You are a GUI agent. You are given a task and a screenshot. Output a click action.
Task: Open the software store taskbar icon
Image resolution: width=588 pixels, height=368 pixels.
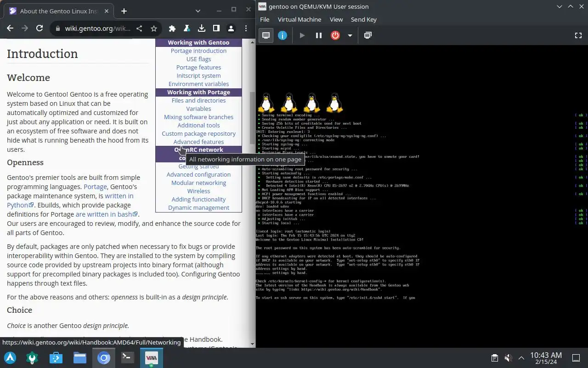coord(56,357)
